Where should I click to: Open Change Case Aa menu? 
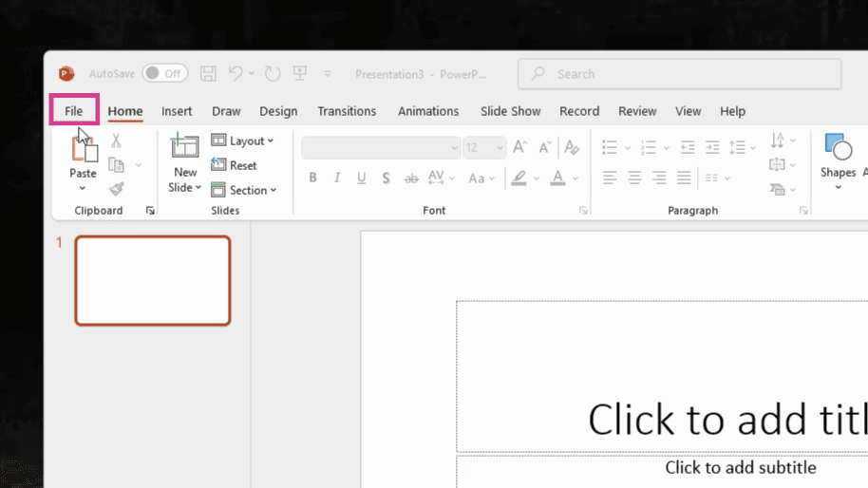tap(481, 178)
